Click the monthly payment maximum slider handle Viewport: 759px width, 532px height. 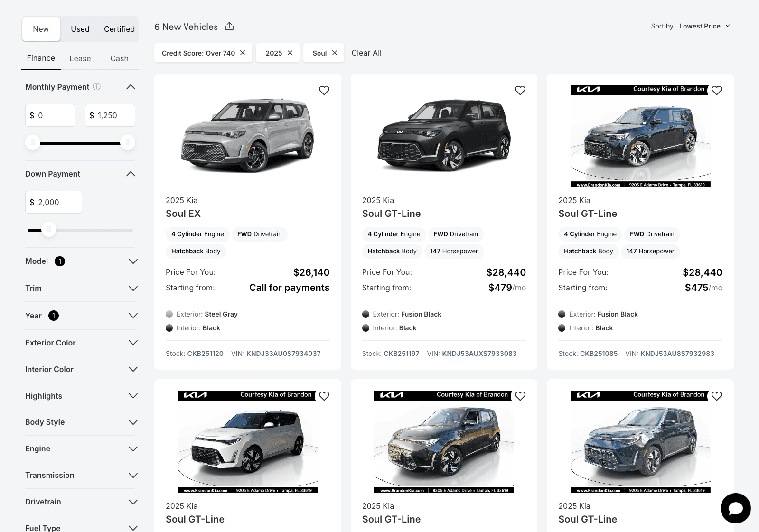click(x=128, y=142)
